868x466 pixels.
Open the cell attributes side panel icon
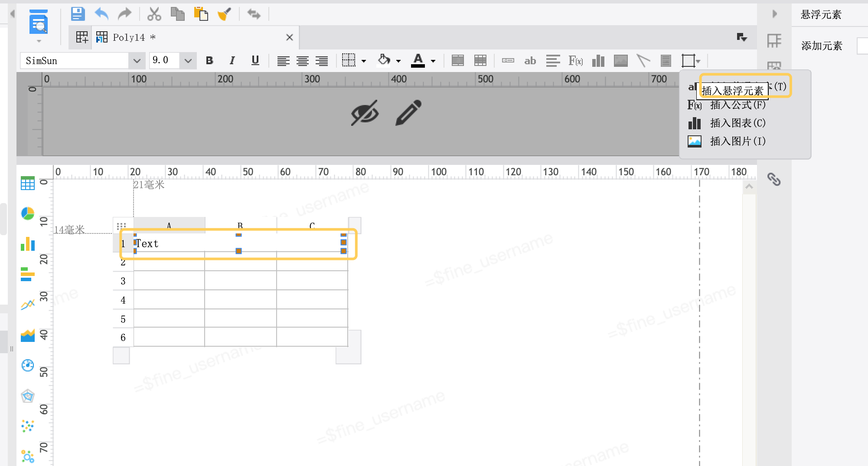click(x=774, y=41)
